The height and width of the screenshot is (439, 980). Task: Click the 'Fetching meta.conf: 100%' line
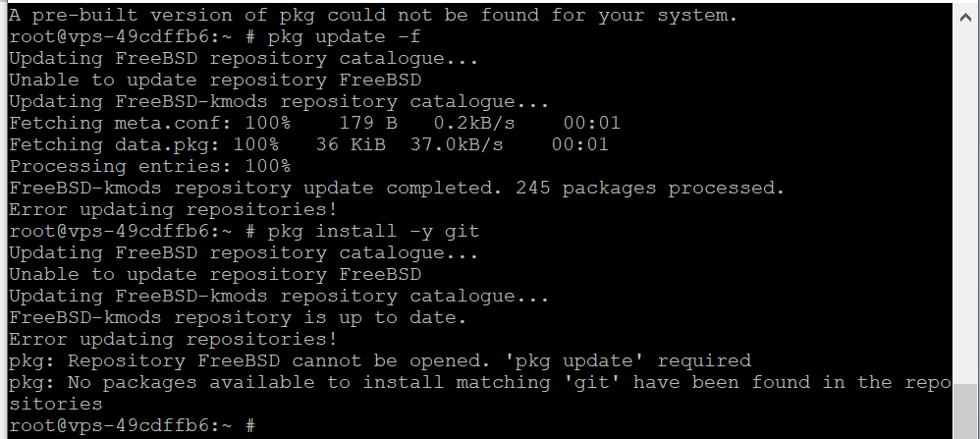click(149, 124)
